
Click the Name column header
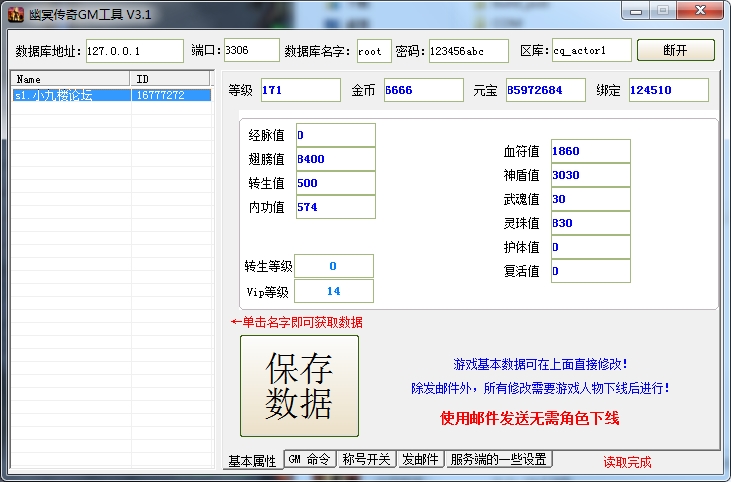click(70, 78)
